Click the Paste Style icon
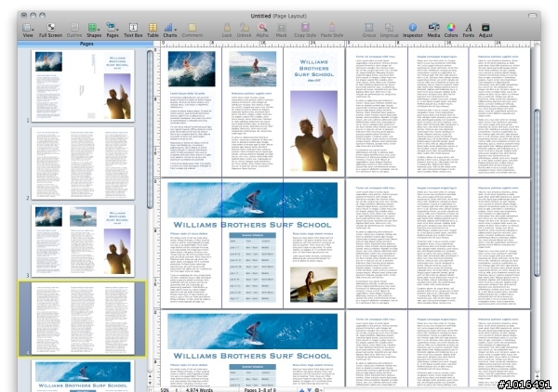 [332, 31]
